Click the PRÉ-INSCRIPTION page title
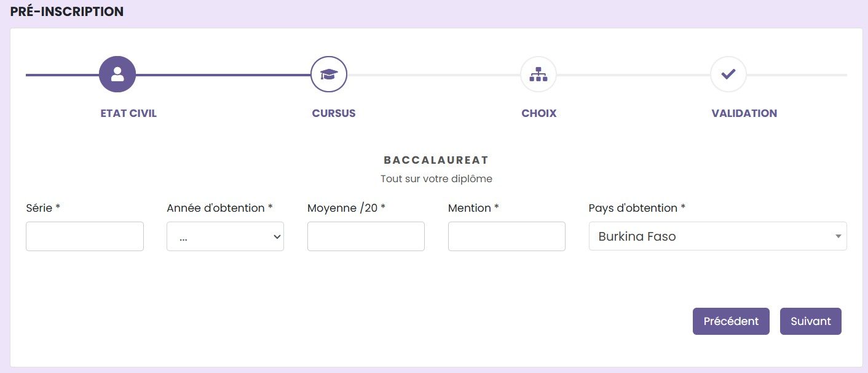The height and width of the screenshot is (373, 868). pos(67,12)
